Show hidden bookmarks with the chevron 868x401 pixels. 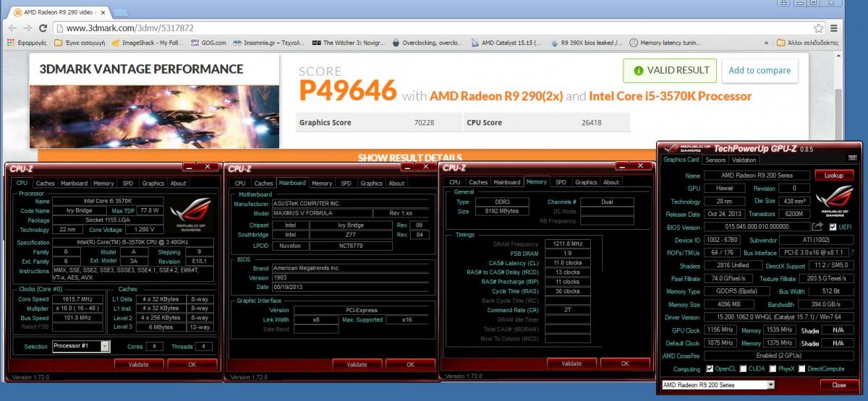point(765,43)
